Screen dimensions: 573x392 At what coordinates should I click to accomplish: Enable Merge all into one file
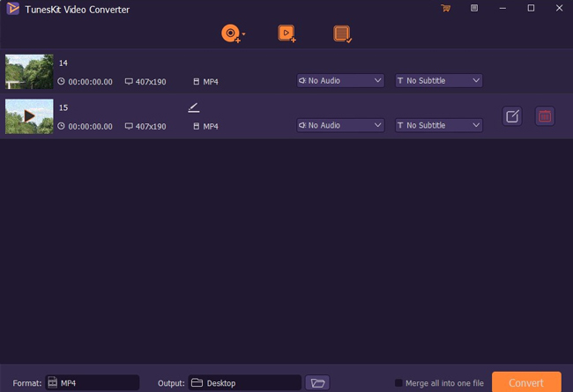[x=398, y=383]
